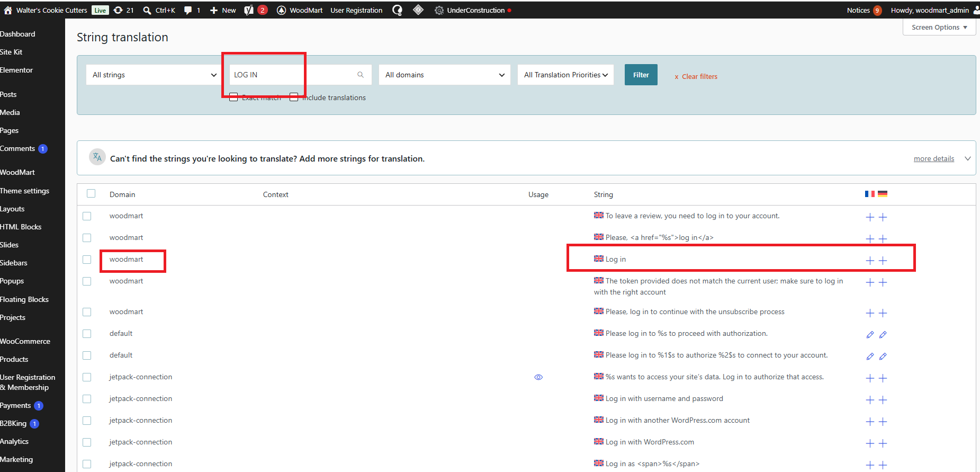
Task: Expand the "Can't find the strings" section chevron
Action: pos(968,158)
